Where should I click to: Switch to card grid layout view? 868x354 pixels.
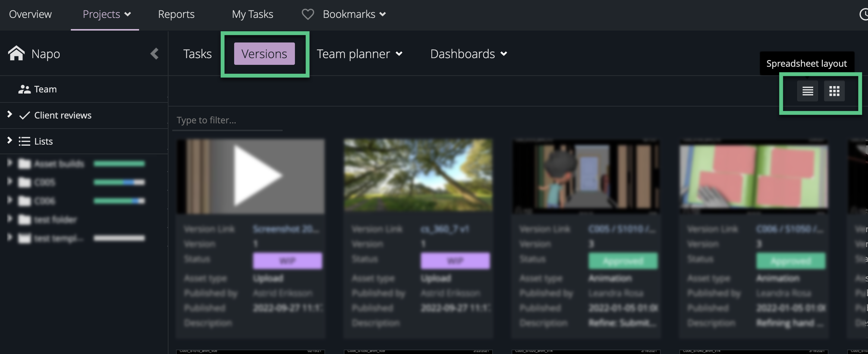tap(834, 91)
